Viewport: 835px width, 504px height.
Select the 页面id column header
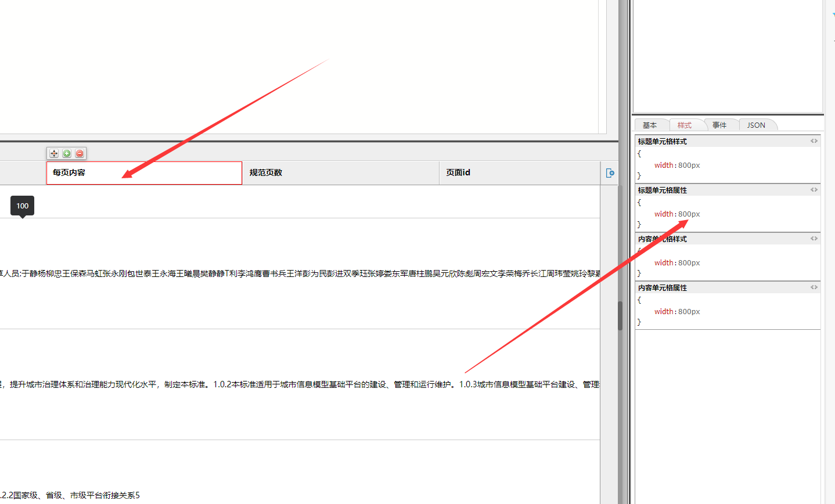click(x=520, y=173)
